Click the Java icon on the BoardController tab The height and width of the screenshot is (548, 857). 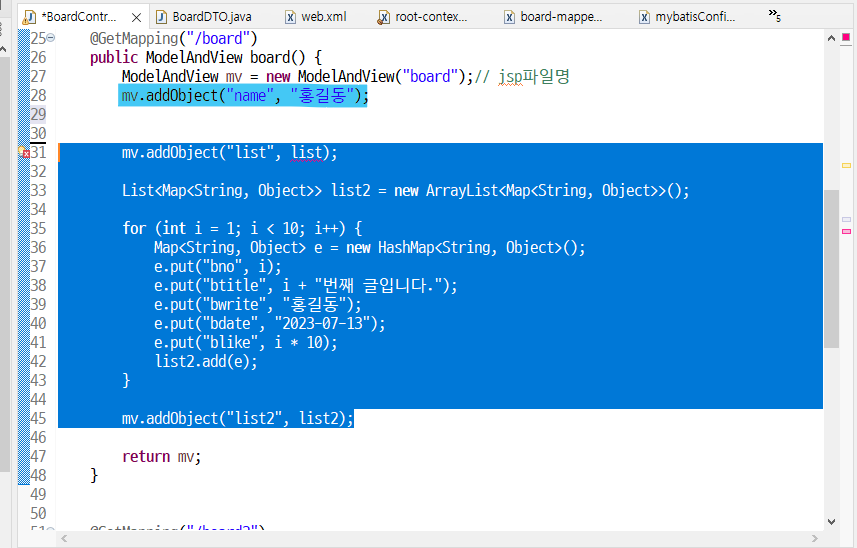tap(29, 17)
